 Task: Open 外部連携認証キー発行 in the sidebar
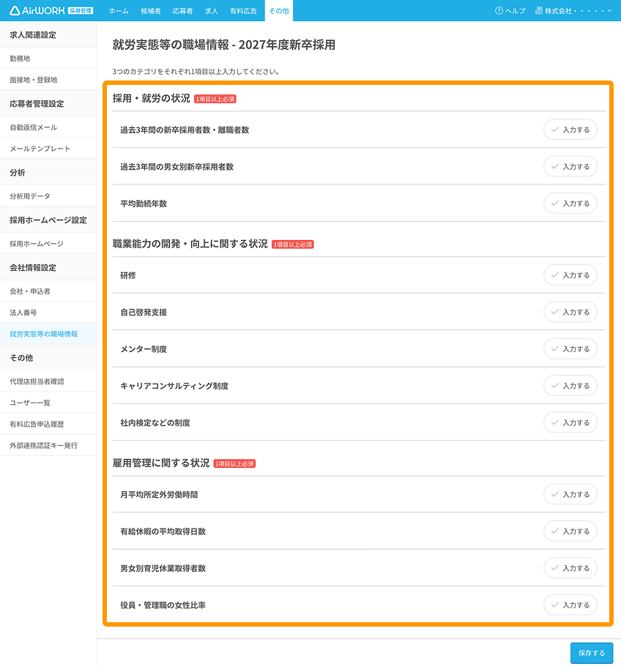(x=48, y=446)
